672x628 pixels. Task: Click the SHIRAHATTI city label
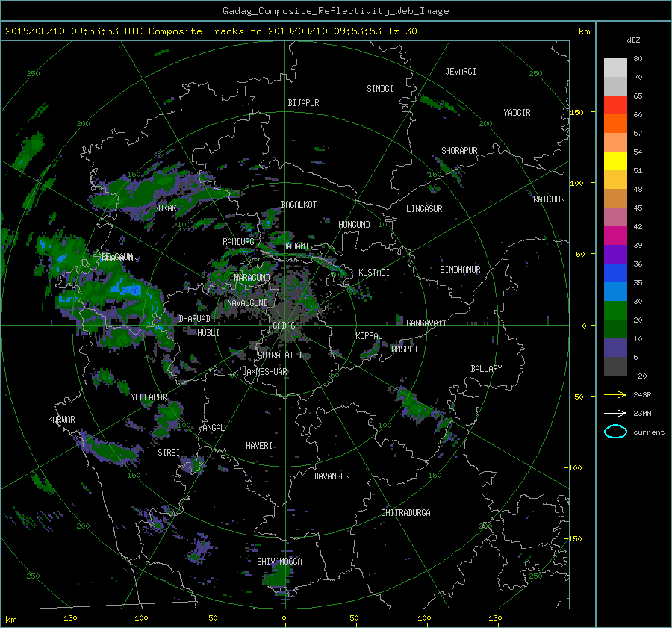280,355
